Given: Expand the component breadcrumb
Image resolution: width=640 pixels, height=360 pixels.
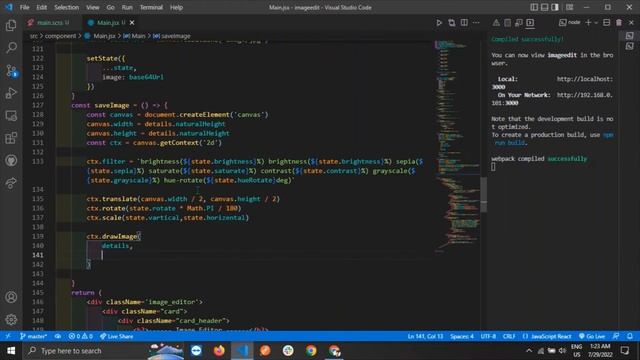Looking at the screenshot, I should click(60, 36).
